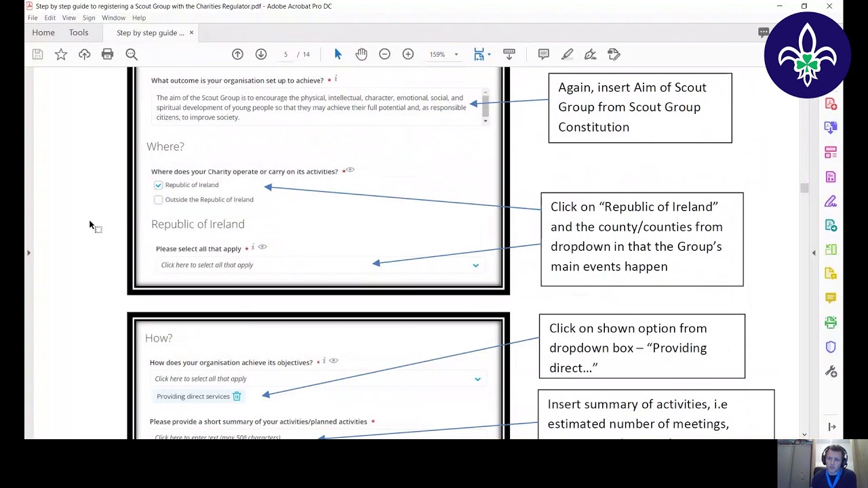
Task: Tick Outside the Republic of Ireland checkbox
Action: [158, 200]
